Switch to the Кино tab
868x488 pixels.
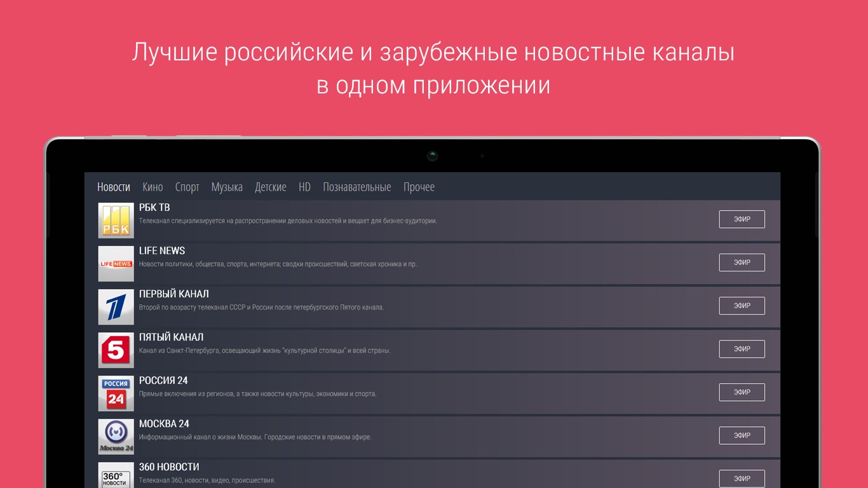click(x=153, y=186)
